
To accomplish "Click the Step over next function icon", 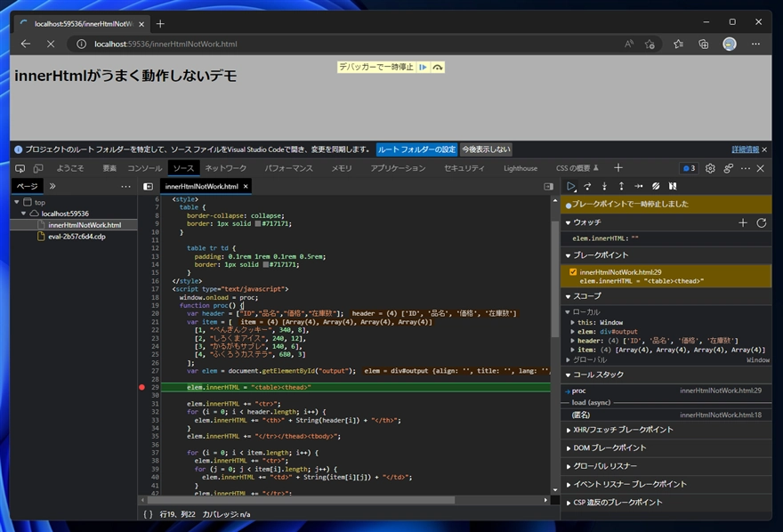I will [588, 186].
